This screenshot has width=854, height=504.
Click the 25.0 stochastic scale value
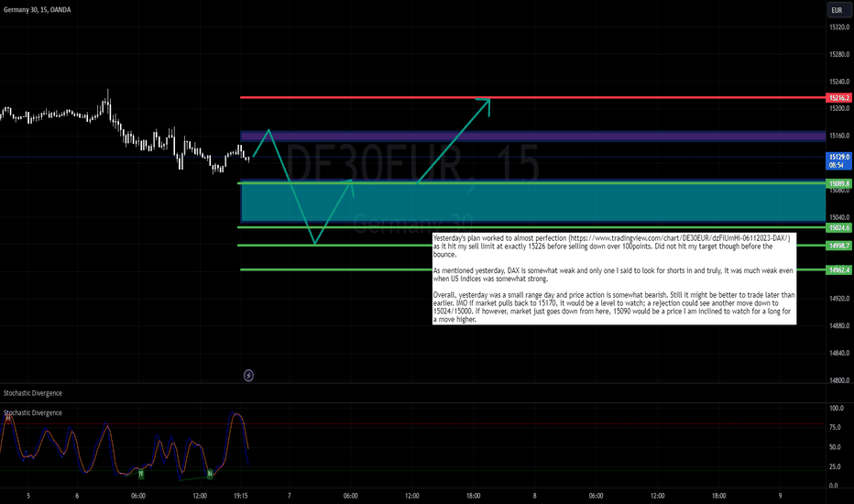835,467
